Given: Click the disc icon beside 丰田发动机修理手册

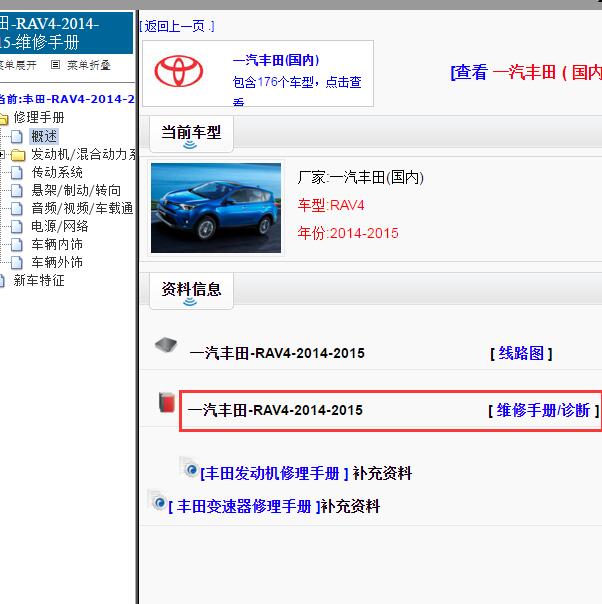Looking at the screenshot, I should (190, 468).
